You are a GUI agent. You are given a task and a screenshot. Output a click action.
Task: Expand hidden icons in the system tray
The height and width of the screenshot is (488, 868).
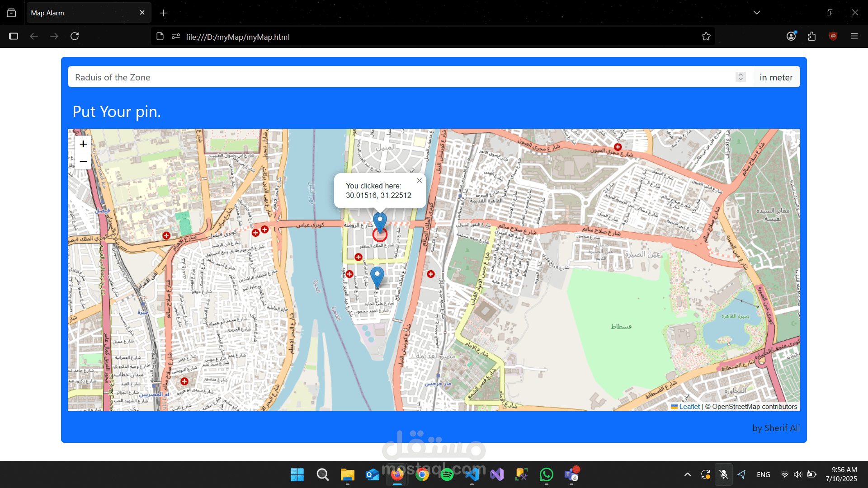coord(687,474)
